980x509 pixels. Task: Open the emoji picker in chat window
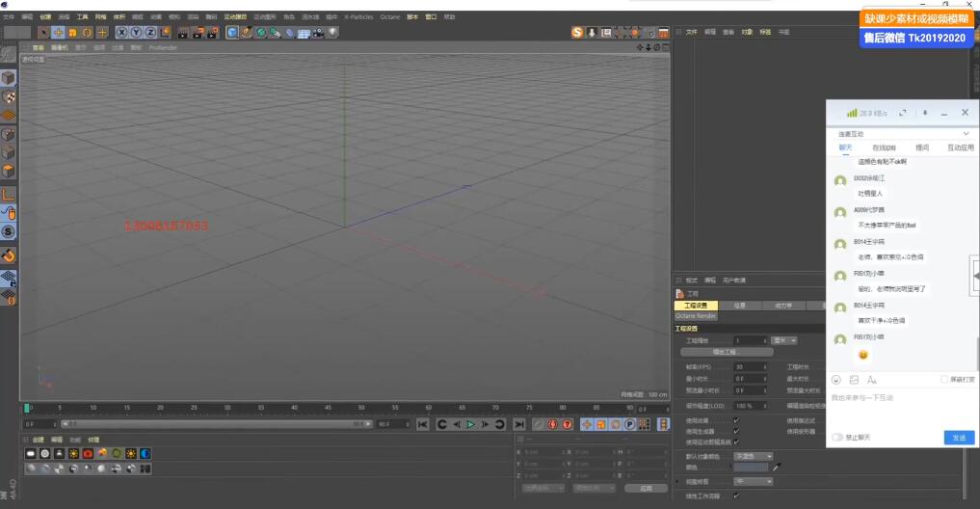pyautogui.click(x=836, y=380)
